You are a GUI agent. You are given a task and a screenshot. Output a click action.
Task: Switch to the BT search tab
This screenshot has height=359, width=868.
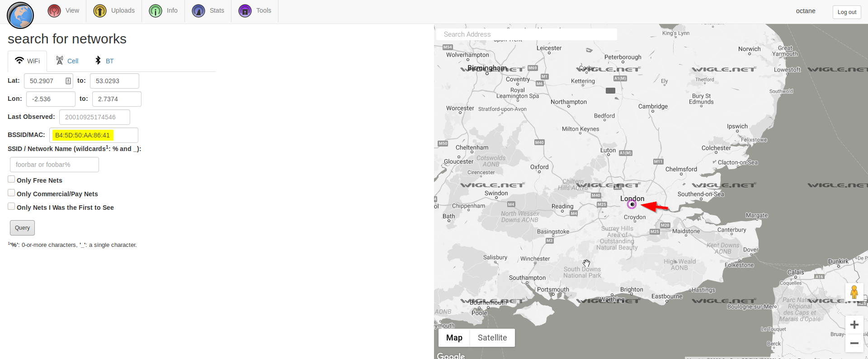pyautogui.click(x=104, y=61)
